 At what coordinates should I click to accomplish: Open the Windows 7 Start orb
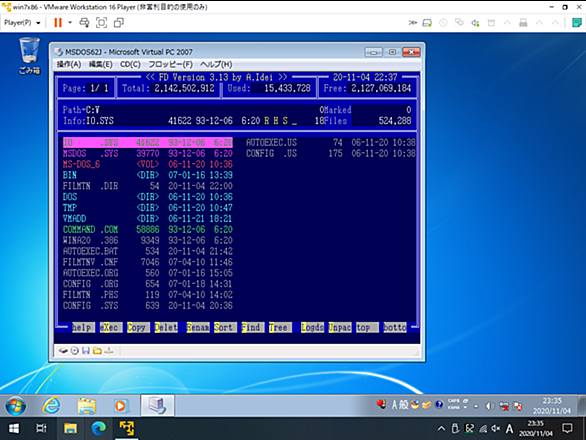pyautogui.click(x=16, y=406)
